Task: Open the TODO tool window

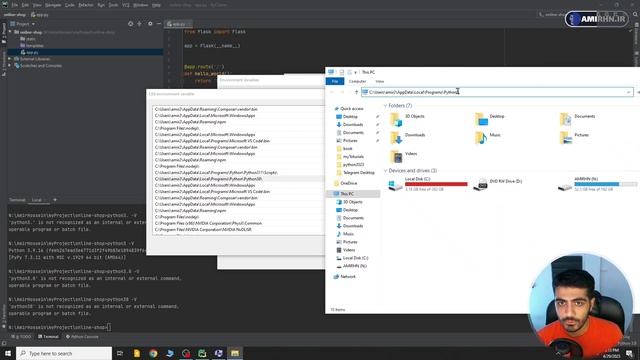Action: coord(21,337)
